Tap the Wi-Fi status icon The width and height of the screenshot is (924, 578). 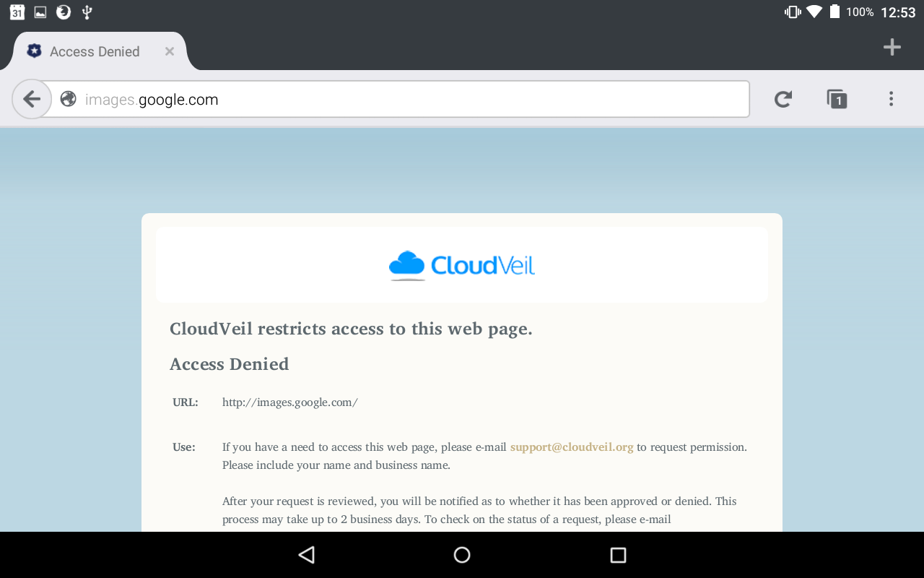click(x=815, y=12)
